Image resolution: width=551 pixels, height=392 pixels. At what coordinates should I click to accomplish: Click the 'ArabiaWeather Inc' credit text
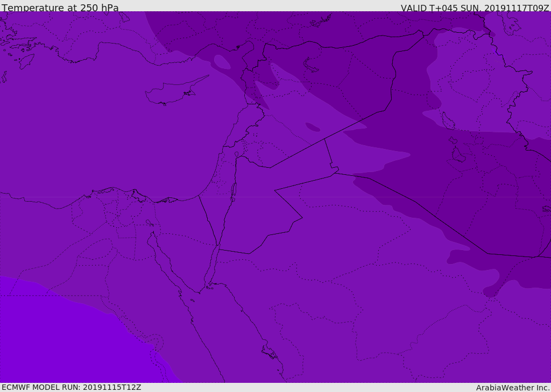coord(512,388)
